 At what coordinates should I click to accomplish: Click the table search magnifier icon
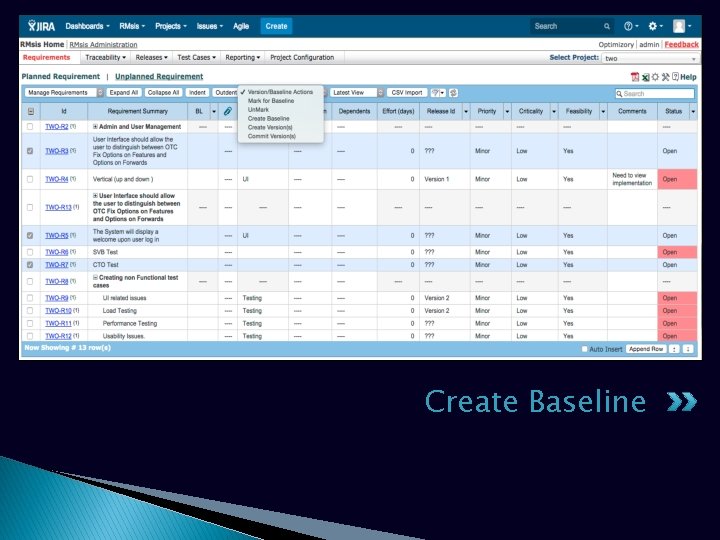tap(619, 94)
